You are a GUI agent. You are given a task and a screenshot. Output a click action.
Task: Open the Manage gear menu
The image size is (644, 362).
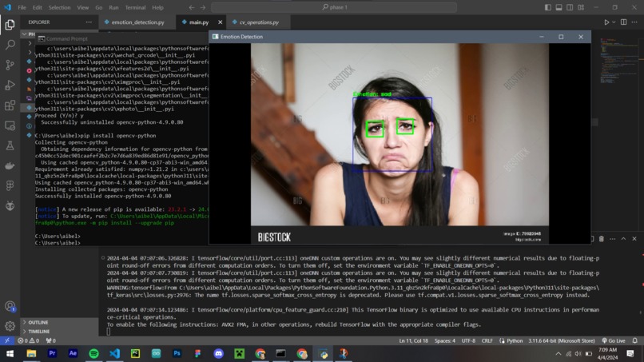[x=10, y=326]
